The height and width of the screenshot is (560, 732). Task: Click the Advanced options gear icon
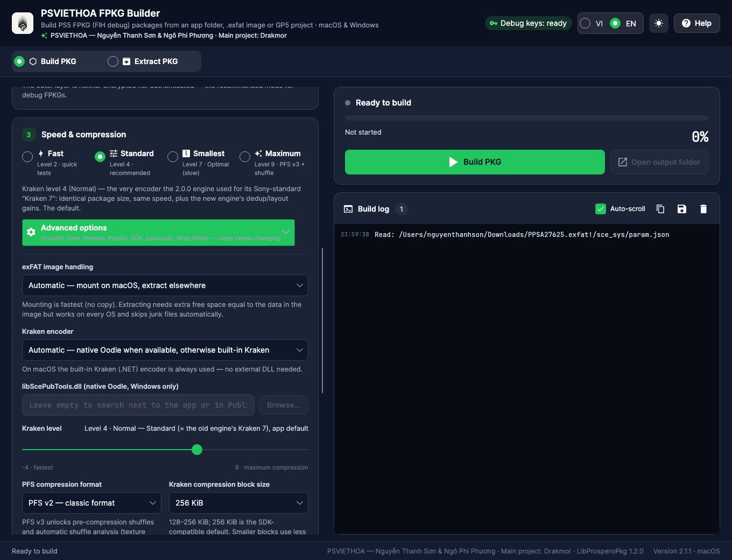pos(31,232)
